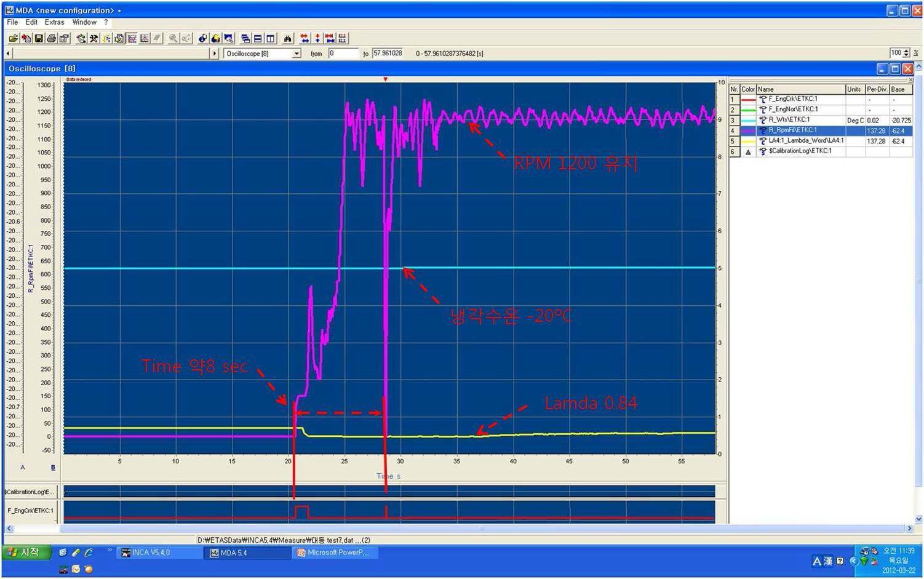
Task: Click the red color swatch for F_EngCrk
Action: point(748,99)
